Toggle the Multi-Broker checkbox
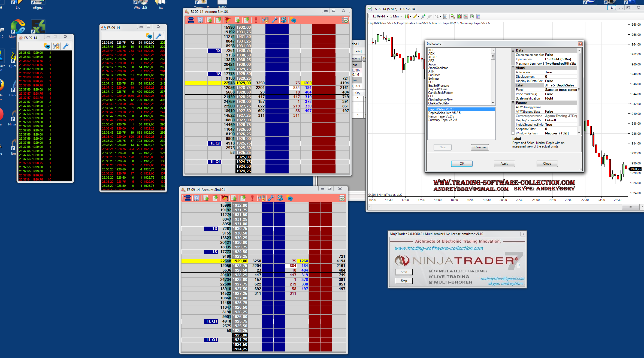The height and width of the screenshot is (358, 644). click(431, 282)
